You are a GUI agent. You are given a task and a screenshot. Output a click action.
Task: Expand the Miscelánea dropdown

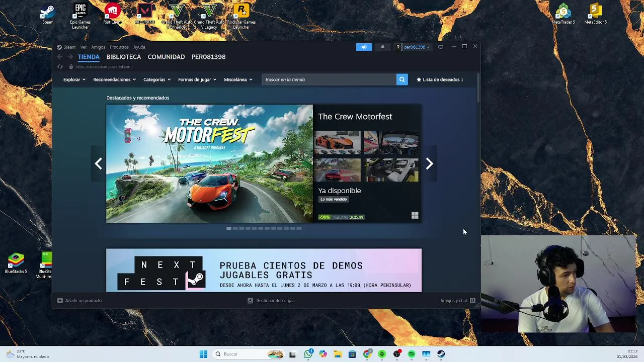(x=238, y=79)
